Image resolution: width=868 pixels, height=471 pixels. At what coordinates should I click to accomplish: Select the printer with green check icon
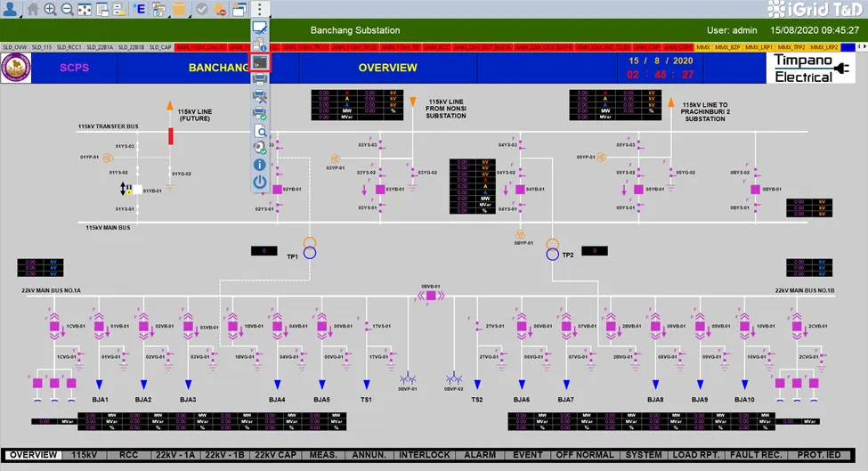click(x=260, y=113)
